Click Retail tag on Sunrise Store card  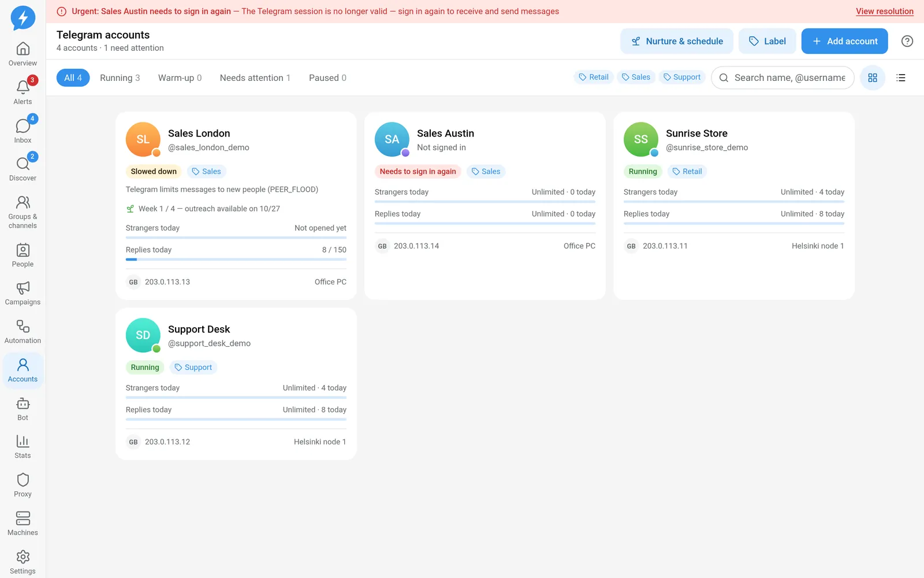(x=687, y=171)
